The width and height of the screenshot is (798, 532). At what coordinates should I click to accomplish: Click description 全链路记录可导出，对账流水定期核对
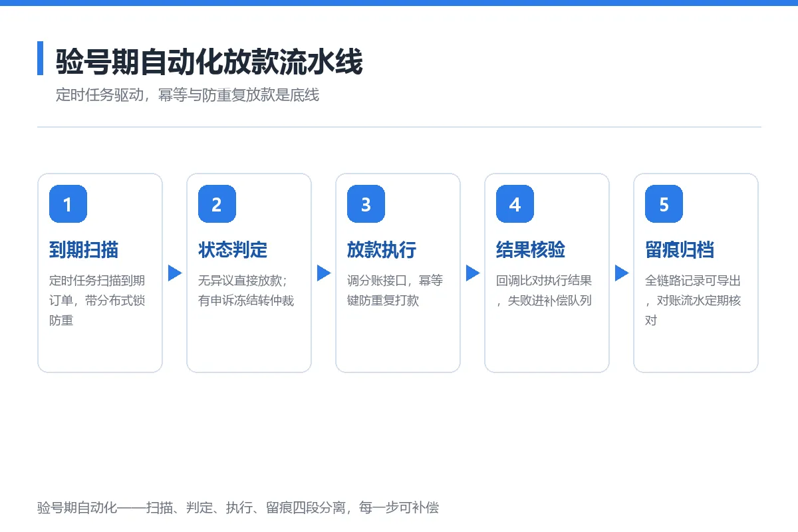coord(693,300)
